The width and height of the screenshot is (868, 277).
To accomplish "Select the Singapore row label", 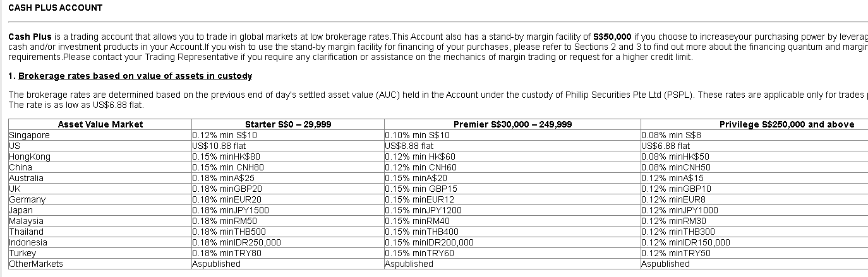I will pyautogui.click(x=29, y=135).
